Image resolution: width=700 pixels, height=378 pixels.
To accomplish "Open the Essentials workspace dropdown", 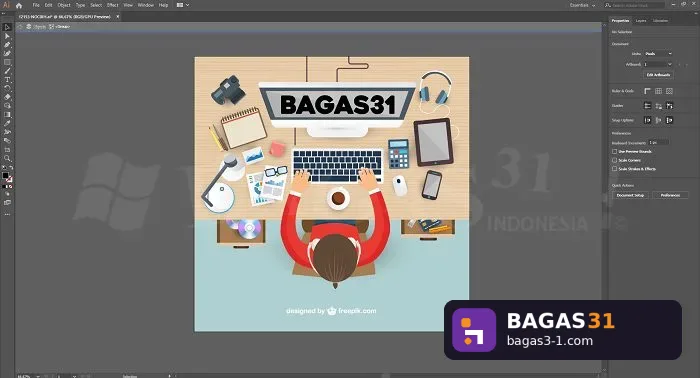I will (x=582, y=5).
